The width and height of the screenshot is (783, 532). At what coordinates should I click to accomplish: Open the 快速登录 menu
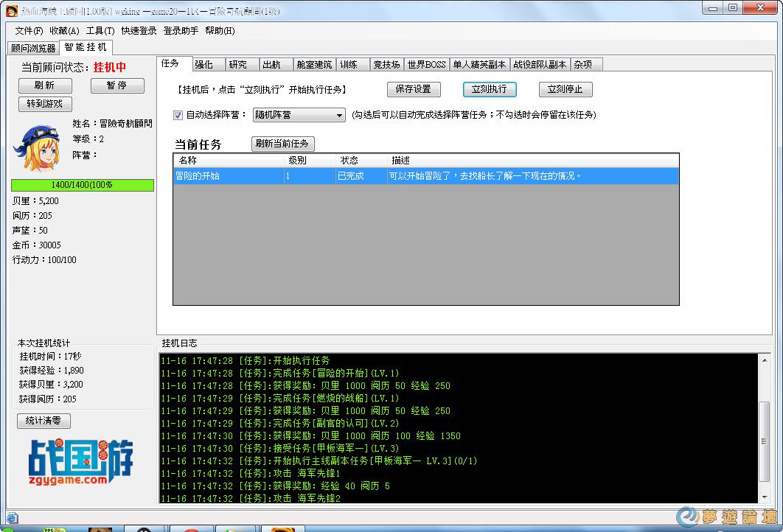(x=139, y=31)
